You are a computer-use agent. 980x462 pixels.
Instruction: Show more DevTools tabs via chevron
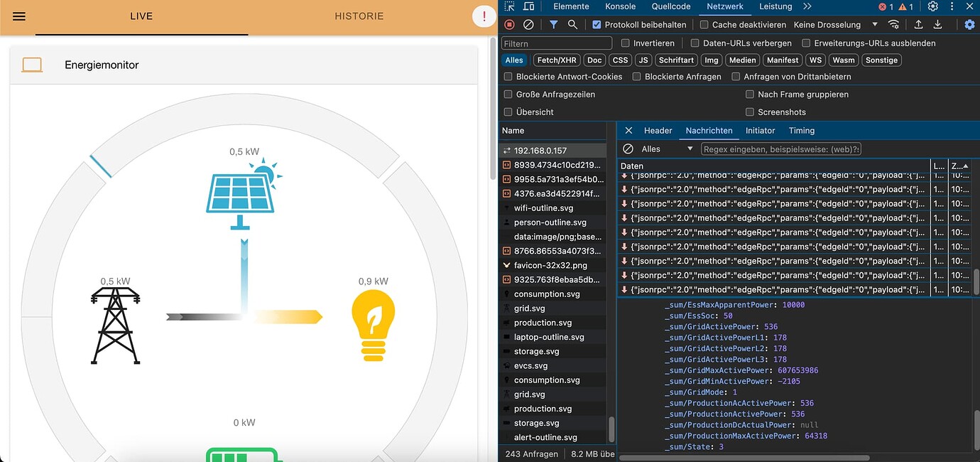pos(807,6)
